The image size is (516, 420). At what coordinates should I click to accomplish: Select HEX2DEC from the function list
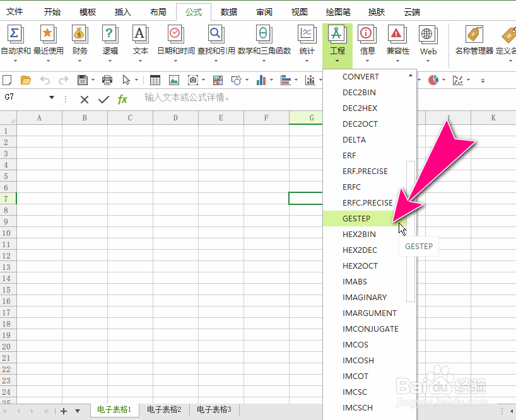tap(365, 250)
